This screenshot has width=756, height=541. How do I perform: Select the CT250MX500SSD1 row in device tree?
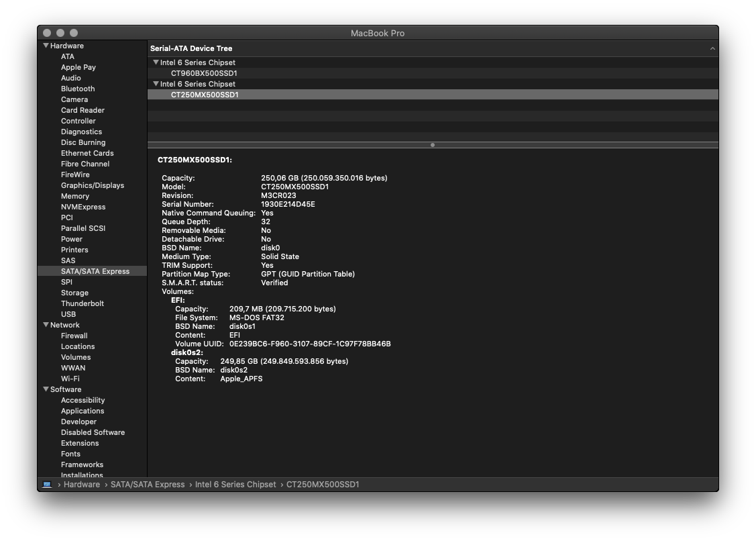433,95
